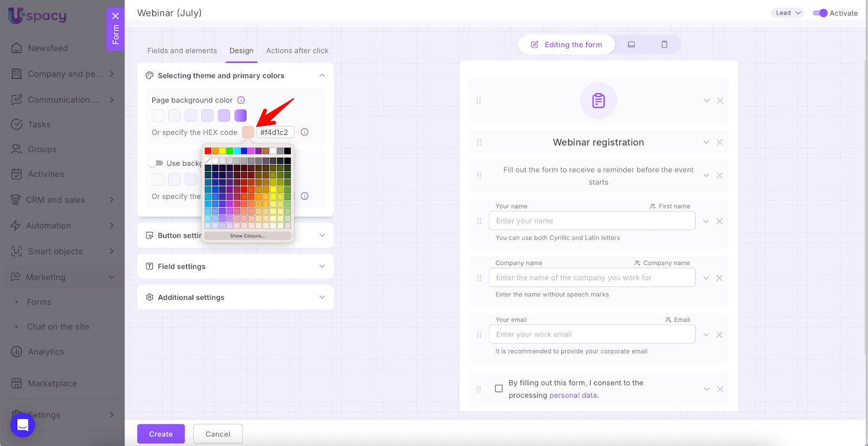Screen dimensions: 868x446
Task: Toggle the Activate switch
Action: [x=820, y=13]
